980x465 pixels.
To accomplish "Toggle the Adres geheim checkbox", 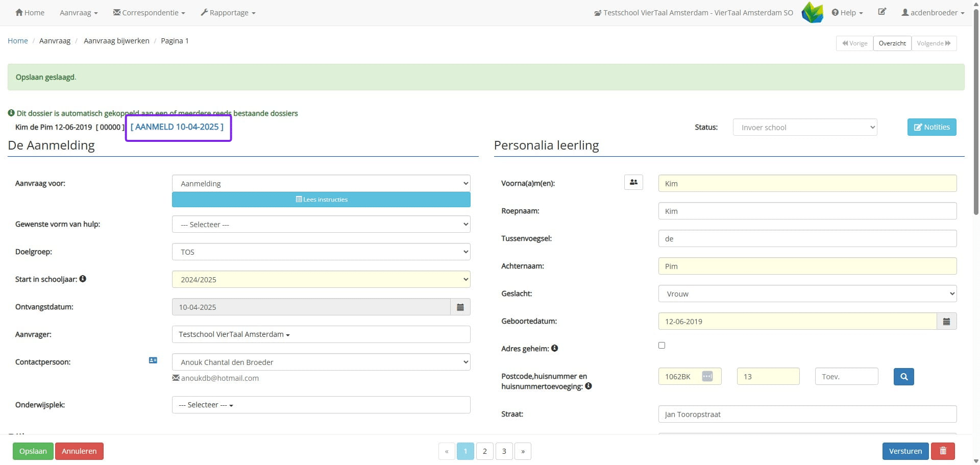I will (662, 346).
